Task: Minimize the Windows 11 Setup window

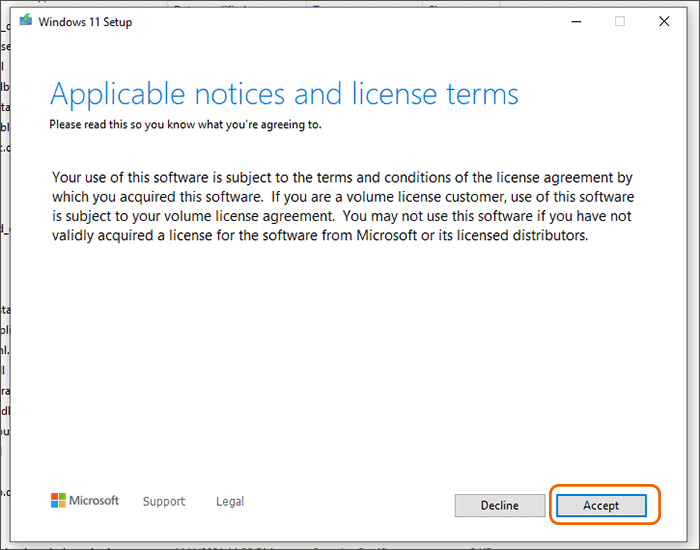Action: [x=576, y=21]
